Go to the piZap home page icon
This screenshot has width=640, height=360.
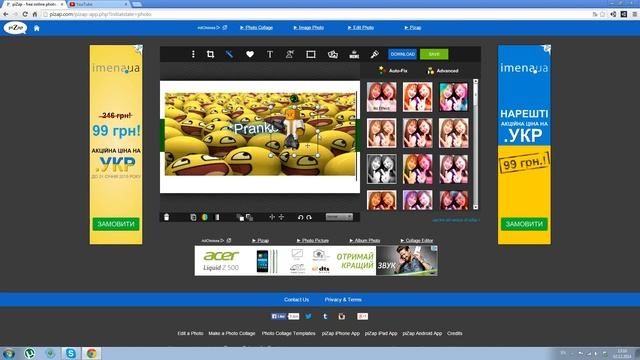(x=37, y=28)
